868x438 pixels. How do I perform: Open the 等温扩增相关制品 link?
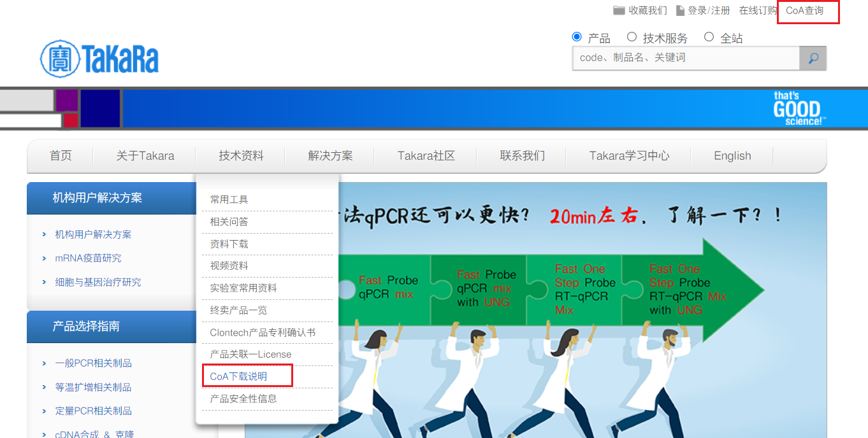click(93, 387)
